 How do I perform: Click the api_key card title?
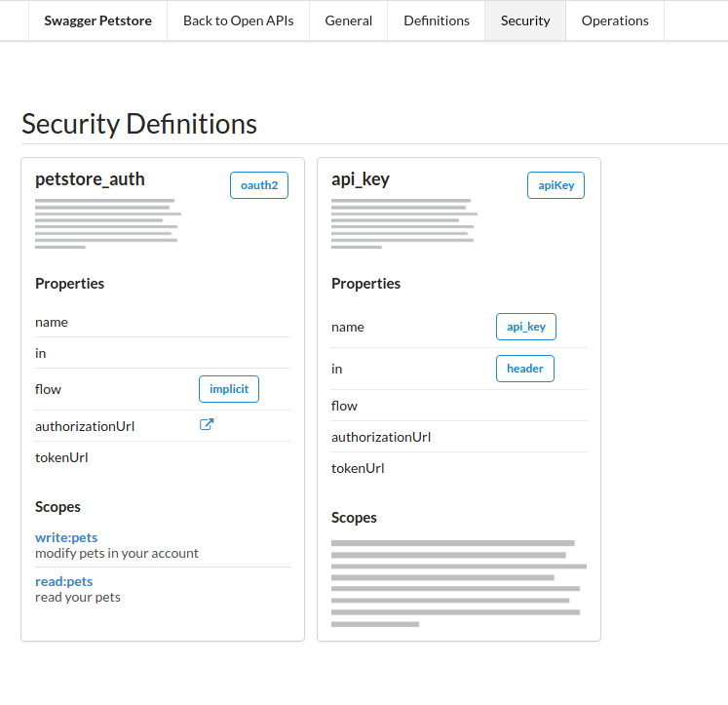361,179
